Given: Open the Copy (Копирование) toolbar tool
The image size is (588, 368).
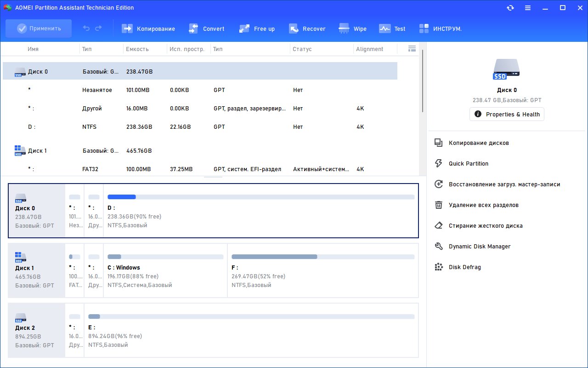Looking at the screenshot, I should pos(148,29).
